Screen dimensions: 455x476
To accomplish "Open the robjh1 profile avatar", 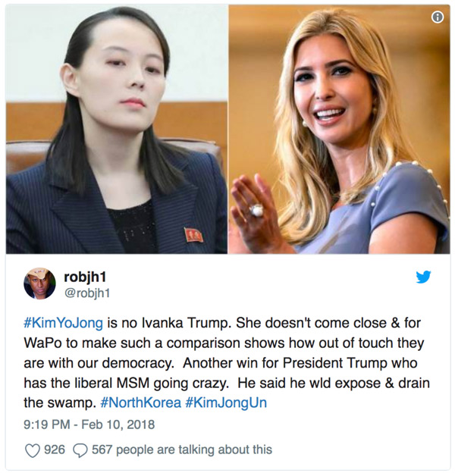I will (39, 283).
